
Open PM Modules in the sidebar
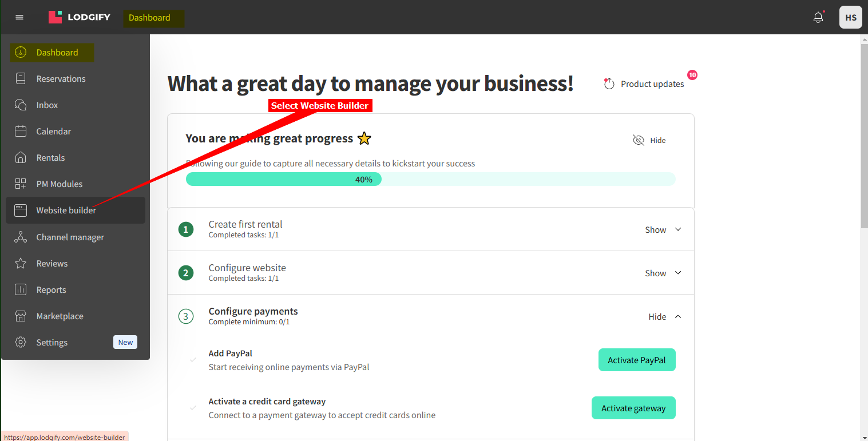pyautogui.click(x=60, y=184)
